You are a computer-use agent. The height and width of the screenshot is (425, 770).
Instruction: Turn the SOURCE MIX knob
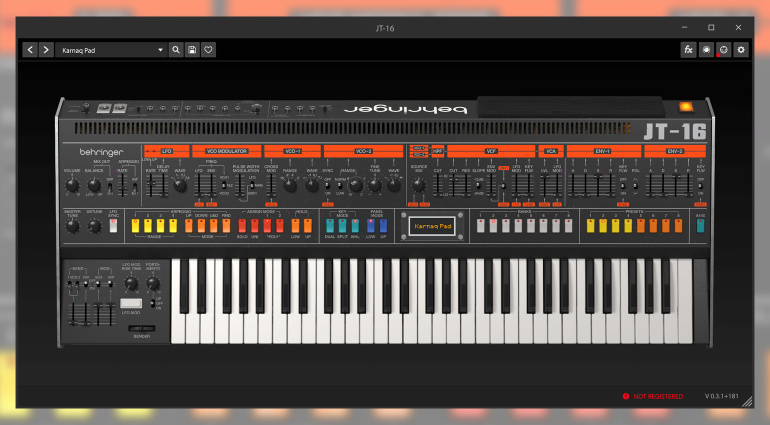pyautogui.click(x=418, y=185)
